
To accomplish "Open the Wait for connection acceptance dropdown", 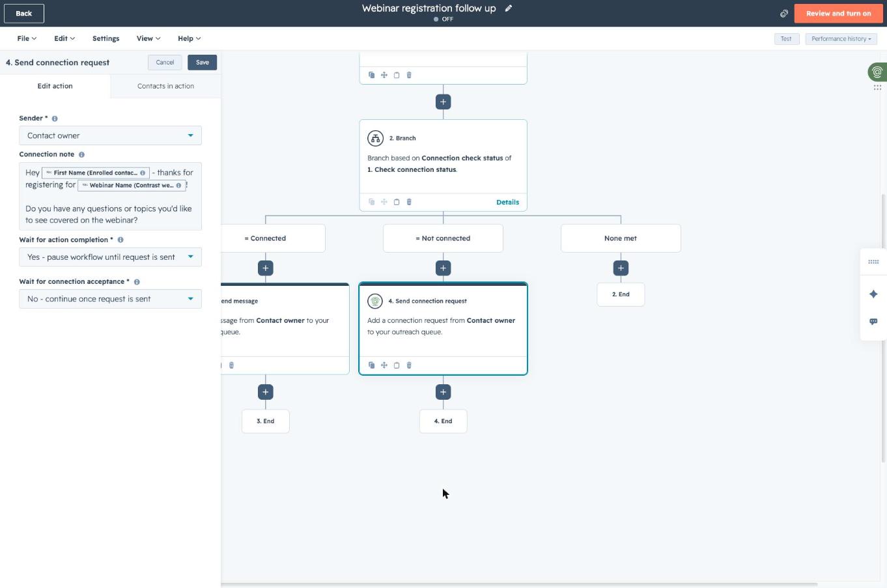I will 110,299.
